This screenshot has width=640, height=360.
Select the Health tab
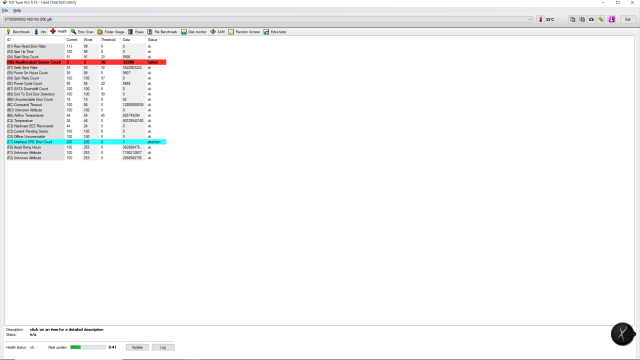pos(59,31)
